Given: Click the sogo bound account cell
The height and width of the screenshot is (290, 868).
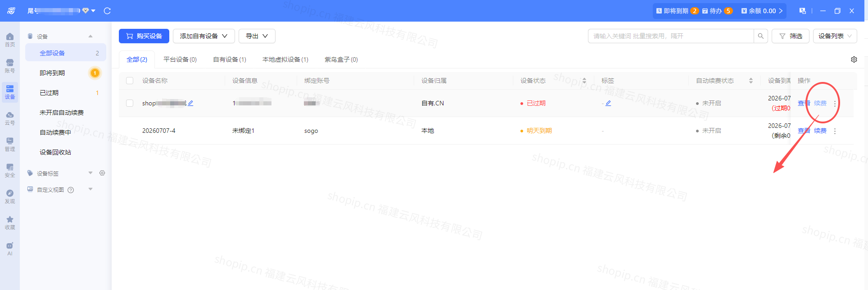Looking at the screenshot, I should click(311, 131).
